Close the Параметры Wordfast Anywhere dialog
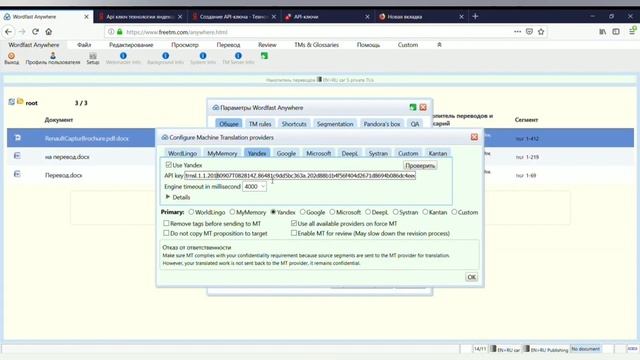This screenshot has height=360, width=640. coord(423,107)
